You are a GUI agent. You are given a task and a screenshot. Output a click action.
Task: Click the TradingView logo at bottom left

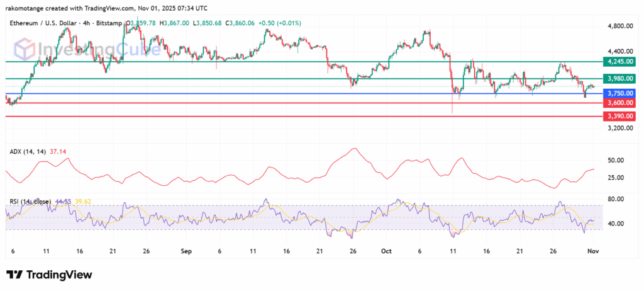pos(49,275)
